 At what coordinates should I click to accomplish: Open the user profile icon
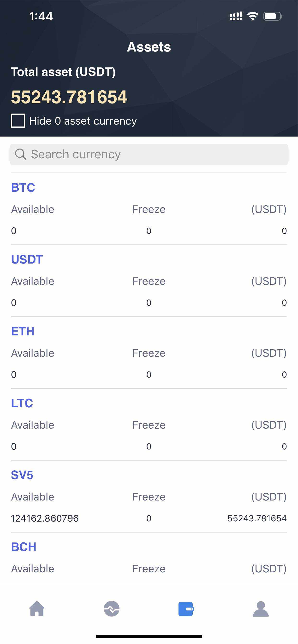point(260,609)
